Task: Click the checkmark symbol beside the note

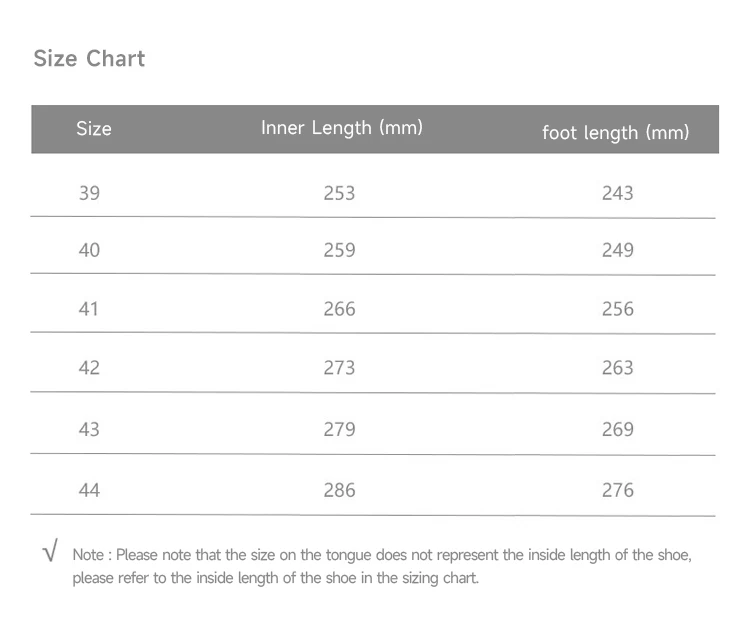Action: (x=50, y=550)
